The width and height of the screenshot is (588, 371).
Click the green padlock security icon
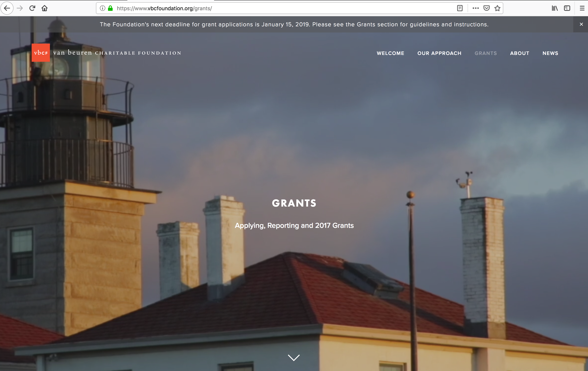110,8
